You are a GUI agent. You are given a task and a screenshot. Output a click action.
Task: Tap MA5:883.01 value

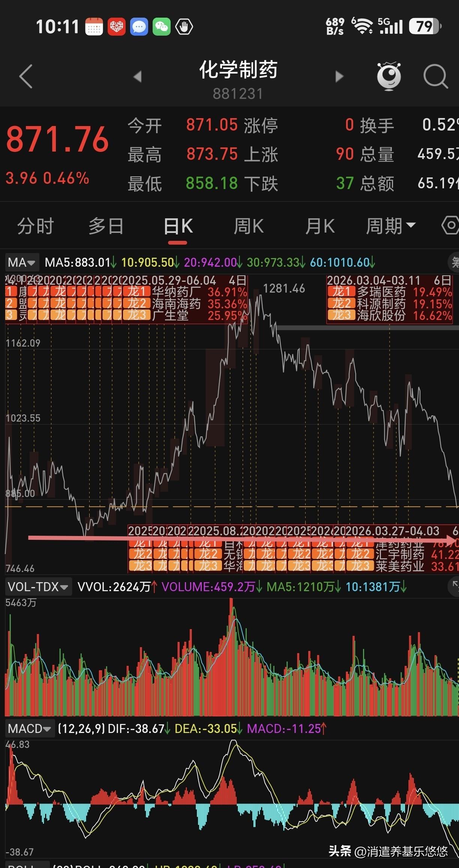80,262
